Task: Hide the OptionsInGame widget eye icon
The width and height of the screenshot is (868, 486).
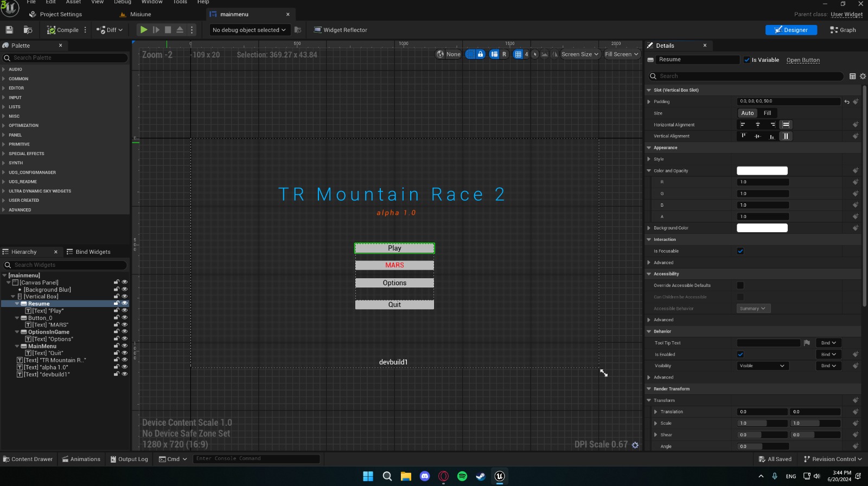Action: pos(125,332)
